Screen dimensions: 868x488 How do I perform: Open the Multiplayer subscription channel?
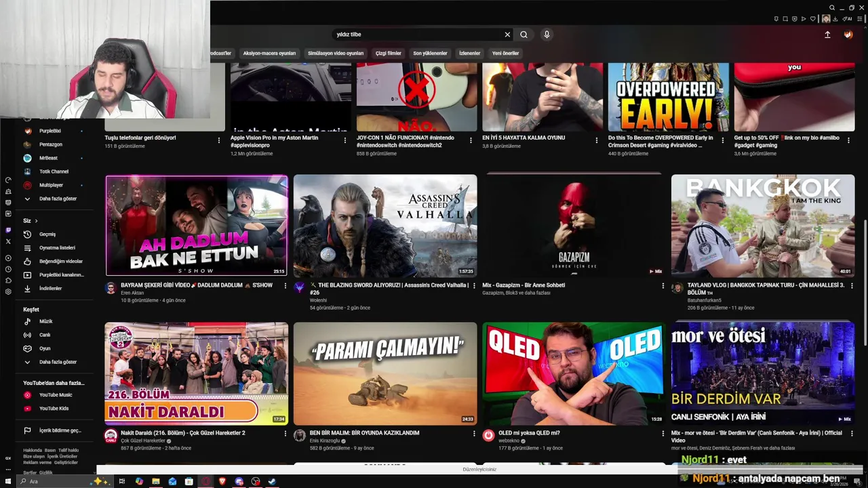(x=53, y=185)
